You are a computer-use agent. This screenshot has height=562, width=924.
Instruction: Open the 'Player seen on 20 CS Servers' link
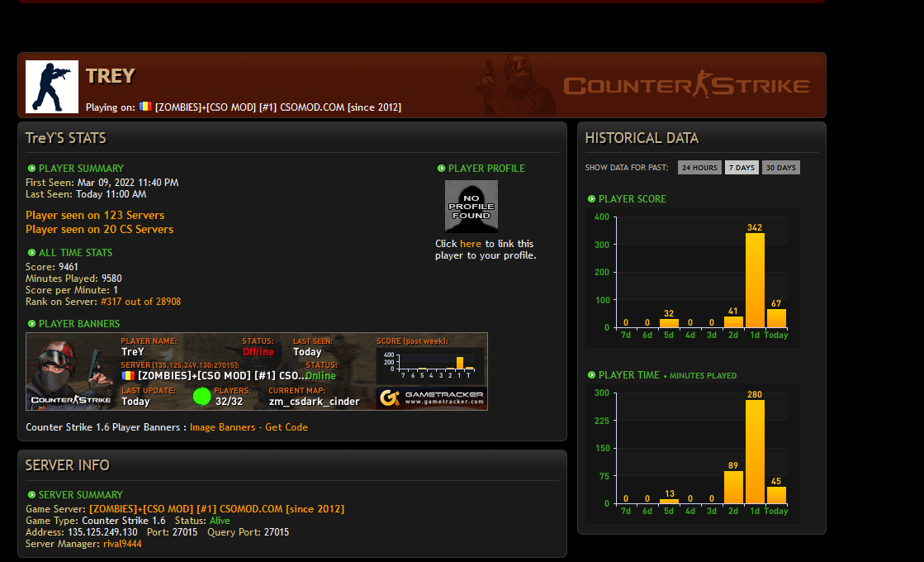(x=99, y=230)
